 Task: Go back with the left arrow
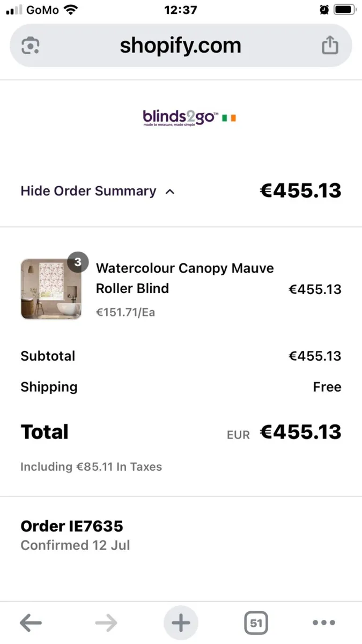click(x=31, y=623)
